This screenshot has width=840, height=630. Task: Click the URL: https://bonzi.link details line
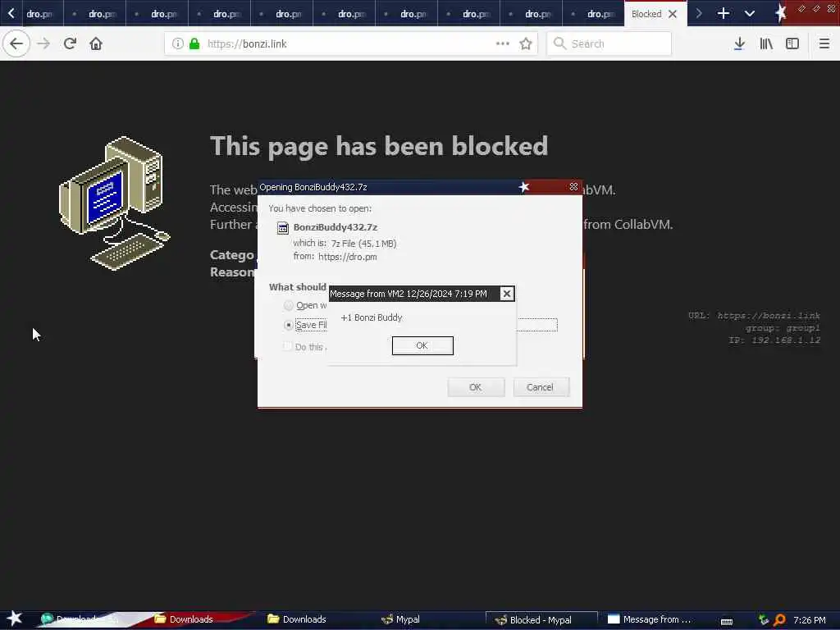755,316
